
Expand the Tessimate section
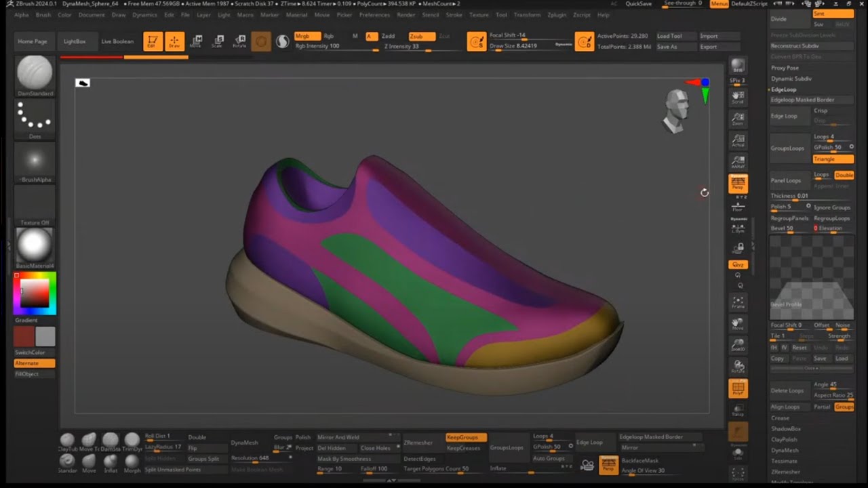(x=784, y=461)
